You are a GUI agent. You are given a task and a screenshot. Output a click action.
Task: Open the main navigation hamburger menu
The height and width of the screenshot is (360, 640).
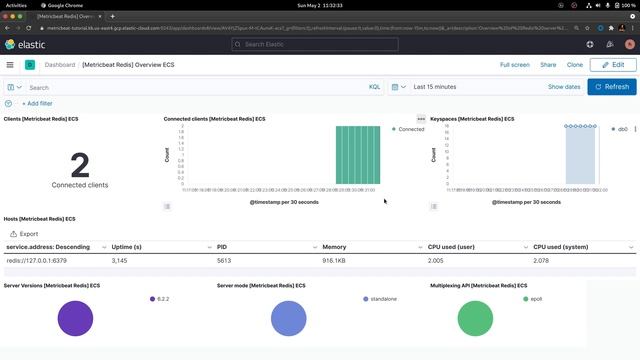(x=10, y=65)
